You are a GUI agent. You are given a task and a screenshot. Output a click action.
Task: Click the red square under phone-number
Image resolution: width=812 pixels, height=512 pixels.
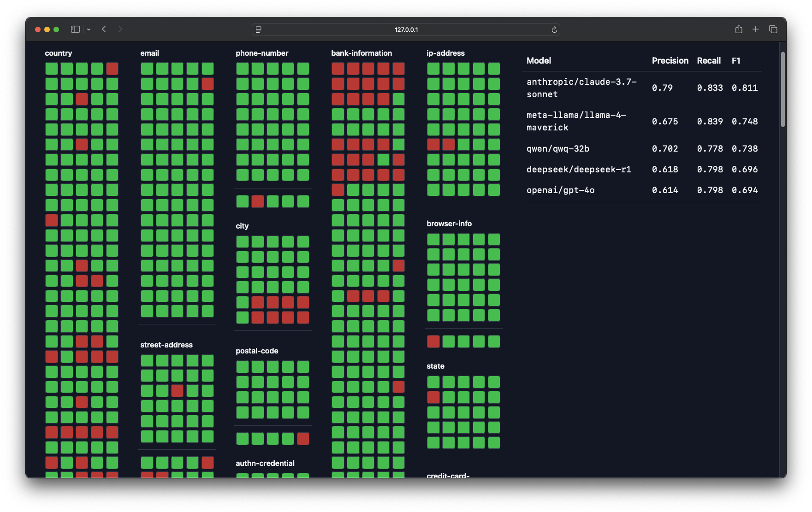coord(258,201)
